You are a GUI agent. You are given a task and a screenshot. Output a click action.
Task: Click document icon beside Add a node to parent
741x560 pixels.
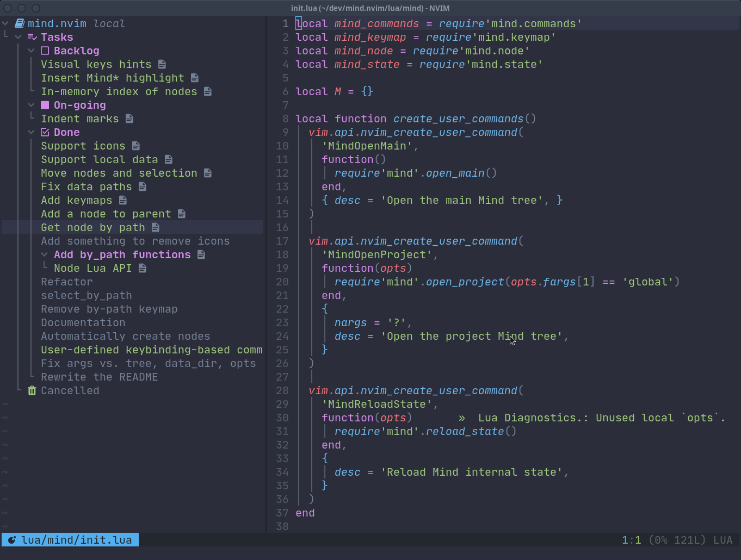[x=181, y=214]
